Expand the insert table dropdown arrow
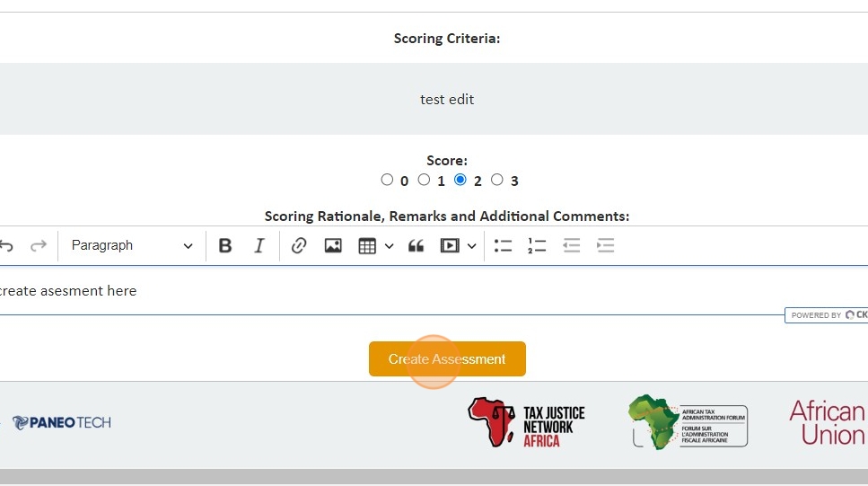This screenshot has width=868, height=486. coord(389,245)
